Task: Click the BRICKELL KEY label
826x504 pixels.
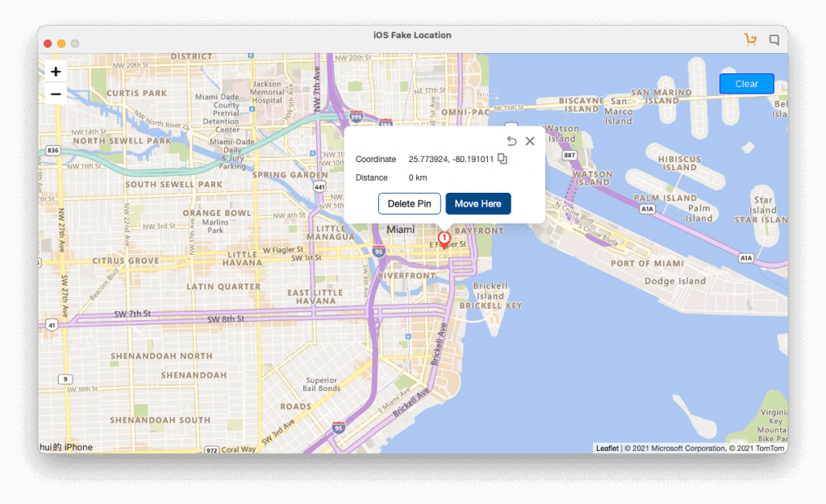Action: 491,306
